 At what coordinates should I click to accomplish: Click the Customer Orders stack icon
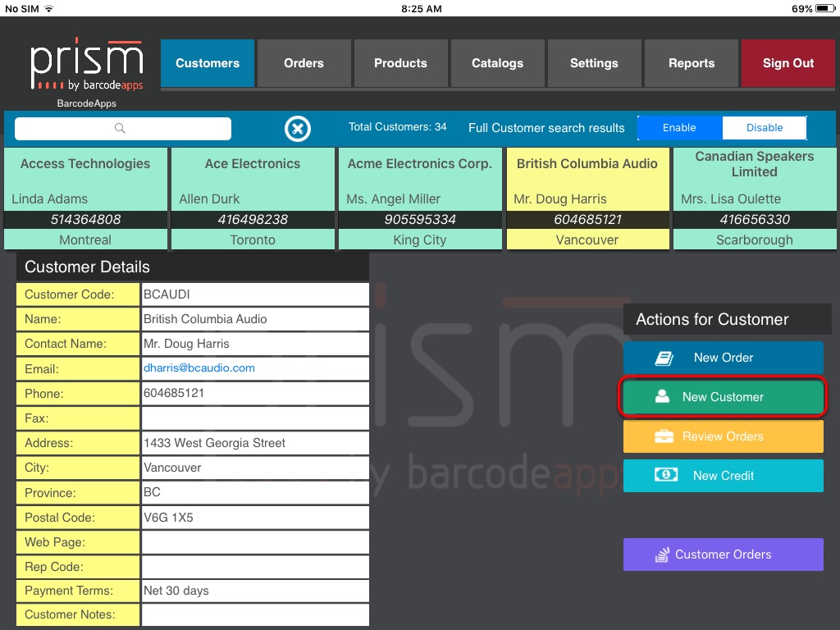662,555
